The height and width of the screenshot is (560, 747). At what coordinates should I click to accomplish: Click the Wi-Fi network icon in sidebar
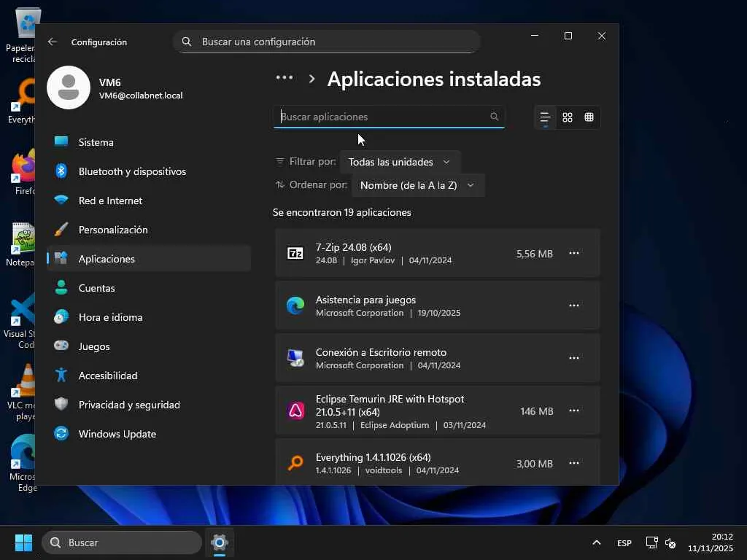coord(61,200)
